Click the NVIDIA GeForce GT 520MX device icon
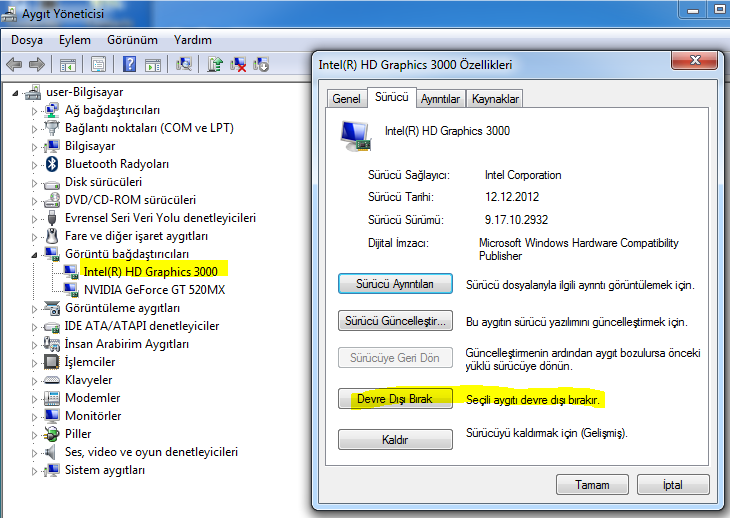This screenshot has height=518, width=730. coord(71,289)
